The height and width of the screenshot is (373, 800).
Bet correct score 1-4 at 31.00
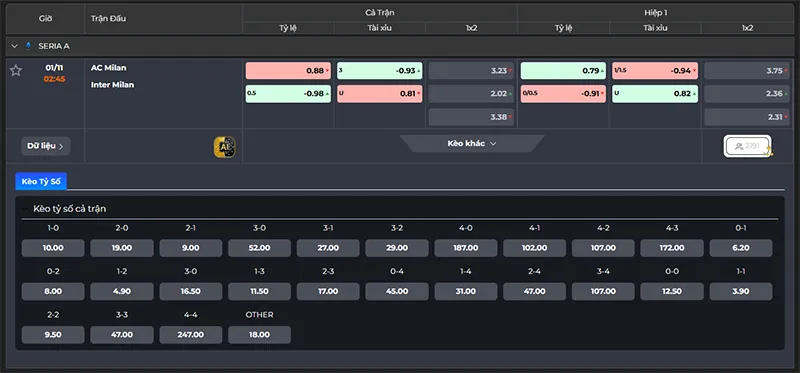click(x=466, y=291)
